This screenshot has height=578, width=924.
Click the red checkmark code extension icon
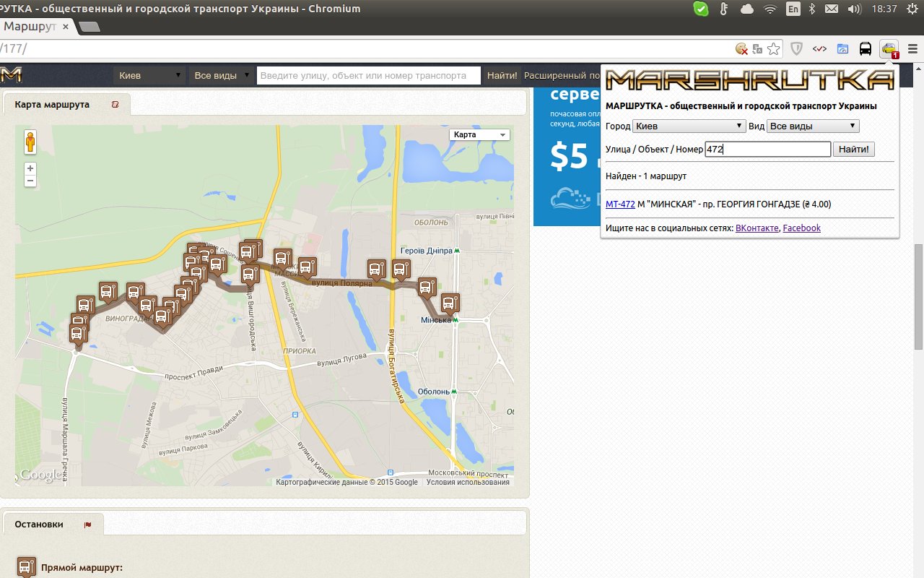point(819,49)
